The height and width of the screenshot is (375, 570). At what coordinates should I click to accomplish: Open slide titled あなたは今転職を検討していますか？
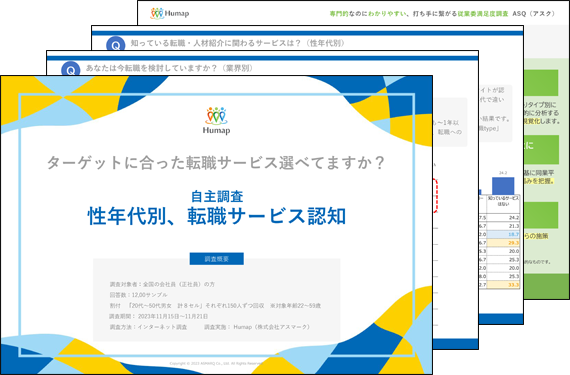pyautogui.click(x=169, y=68)
